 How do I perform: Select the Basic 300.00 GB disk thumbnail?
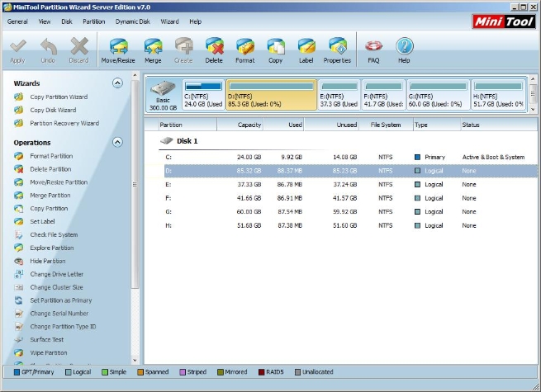(x=164, y=95)
